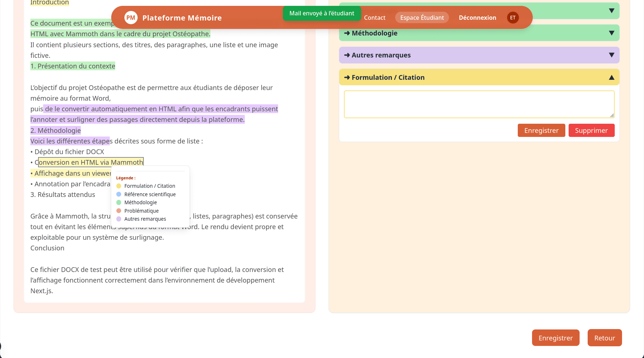This screenshot has width=644, height=358.
Task: Click highlighted 'Affichage dans un viewer' line
Action: [x=71, y=173]
